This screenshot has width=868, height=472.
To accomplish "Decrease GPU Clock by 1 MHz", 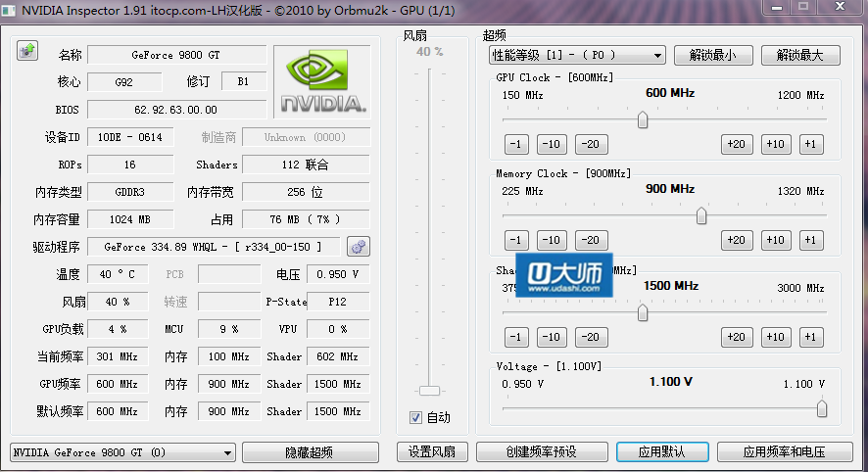I will tap(516, 144).
